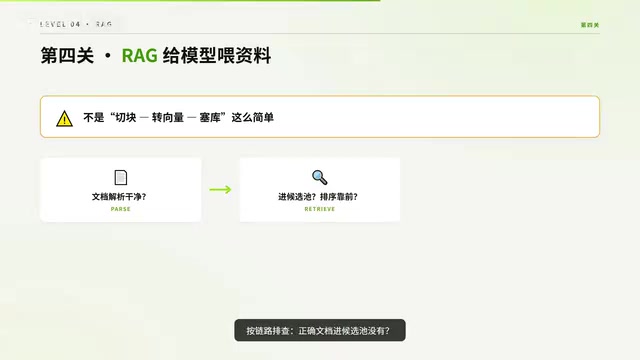
Task: Click the yellow warning triangle icon
Action: point(64,119)
